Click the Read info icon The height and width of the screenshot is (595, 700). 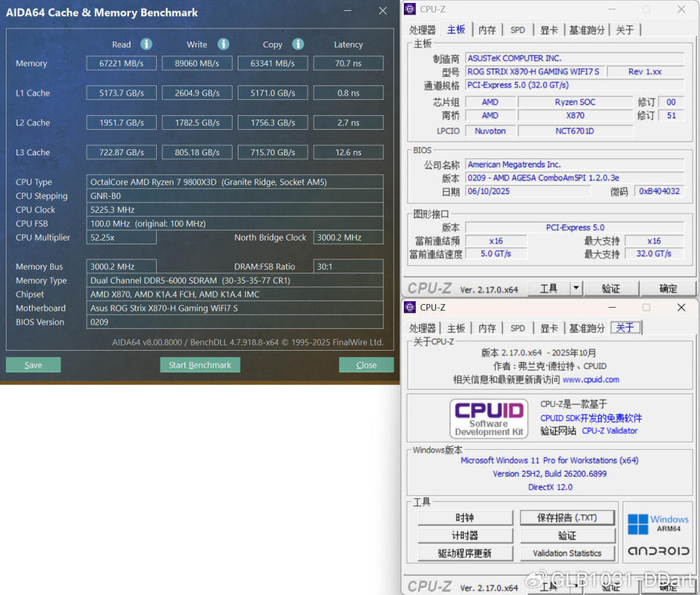point(146,44)
